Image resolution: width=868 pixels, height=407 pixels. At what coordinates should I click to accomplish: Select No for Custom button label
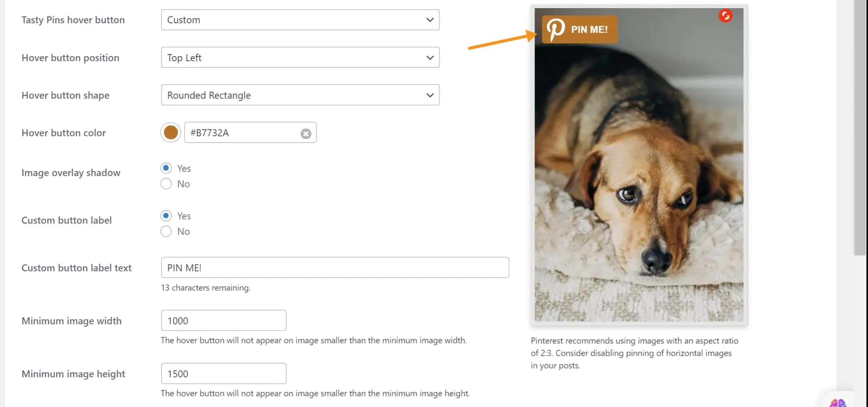coord(166,231)
